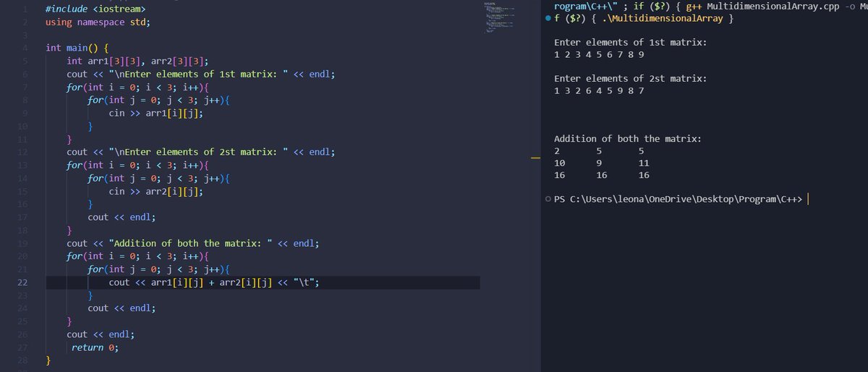Place cursor on '#include <iostream>'
The image size is (868, 372).
[x=95, y=9]
